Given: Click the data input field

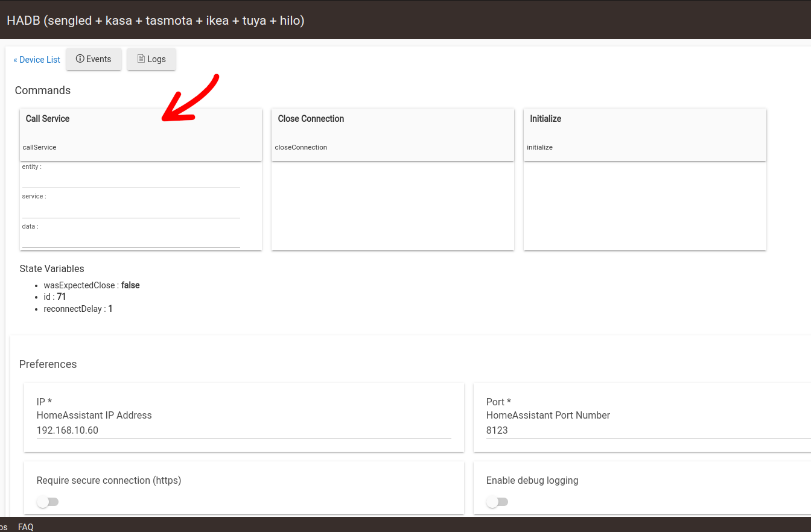Looking at the screenshot, I should pos(131,240).
